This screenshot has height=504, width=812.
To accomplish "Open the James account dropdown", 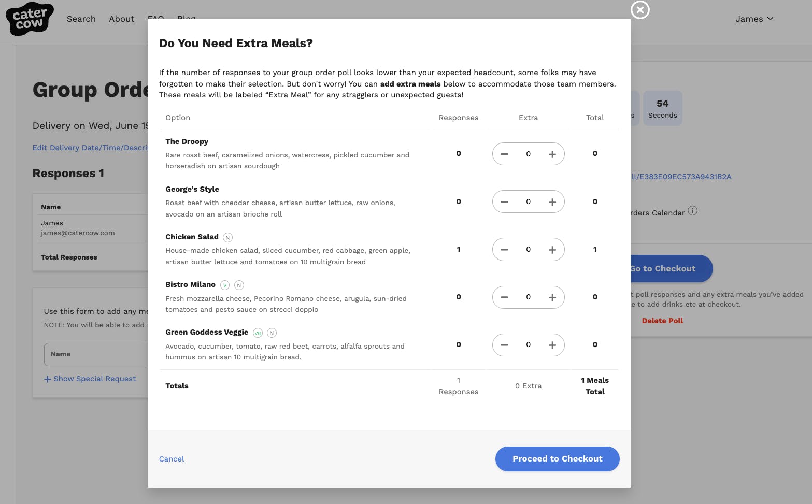I will (754, 19).
